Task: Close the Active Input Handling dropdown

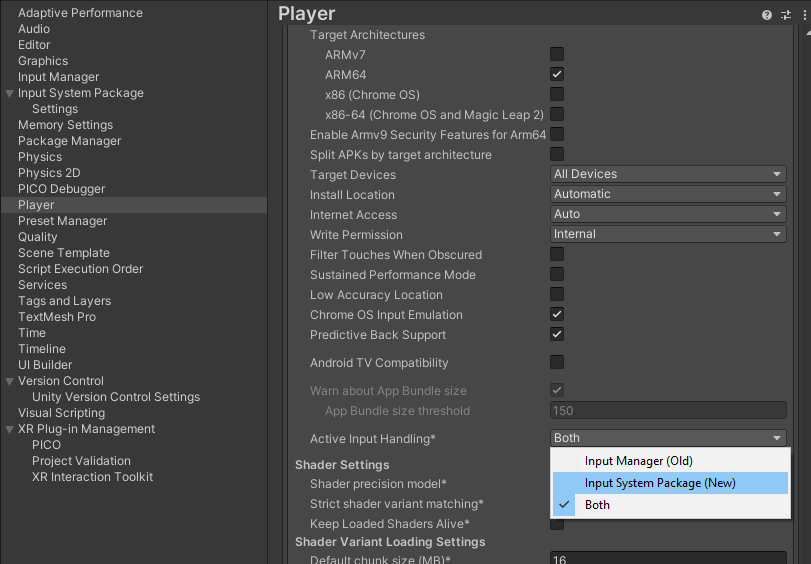Action: 668,438
